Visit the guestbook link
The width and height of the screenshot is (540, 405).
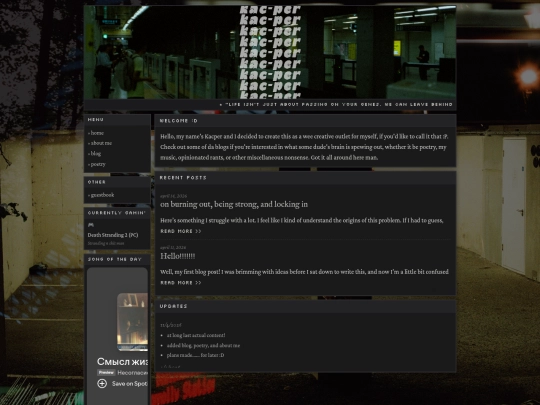click(101, 195)
